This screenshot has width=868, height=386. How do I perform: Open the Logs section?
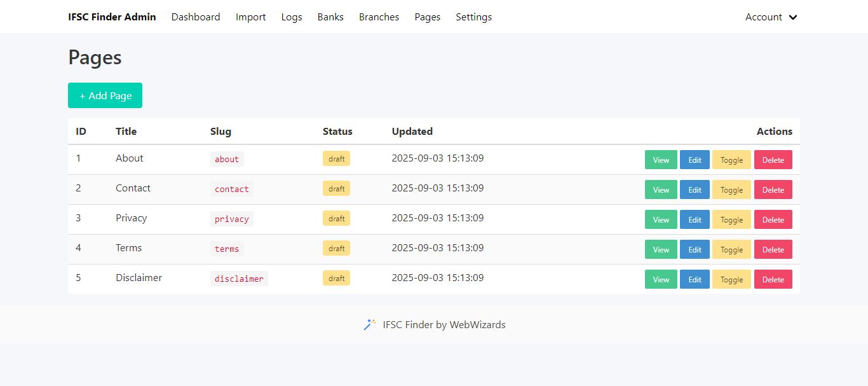[x=292, y=17]
